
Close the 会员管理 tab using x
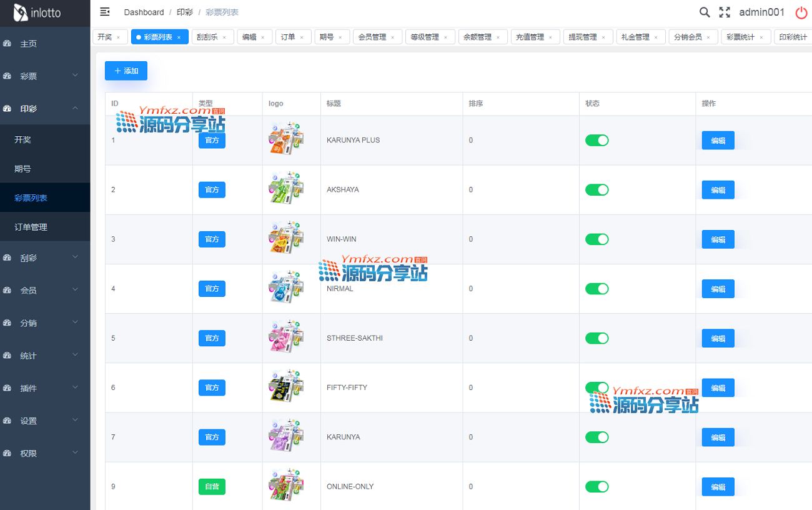(x=392, y=37)
